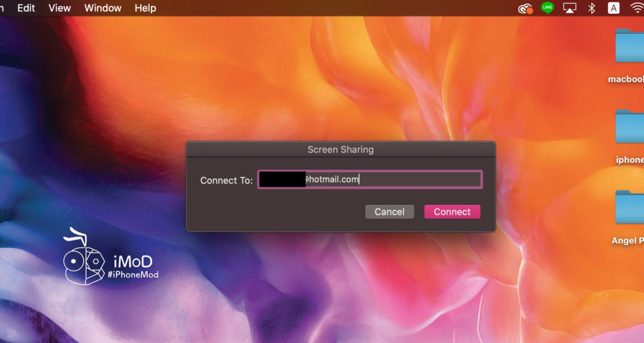Screen dimensions: 644x343
Task: Open the Bluetooth status menu
Action: pos(591,8)
